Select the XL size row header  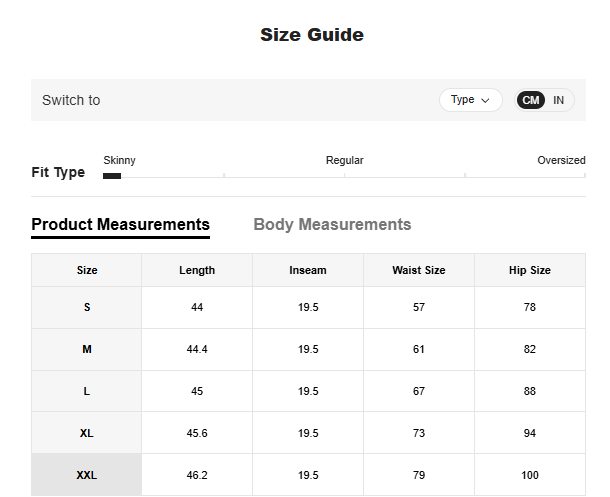(x=87, y=433)
